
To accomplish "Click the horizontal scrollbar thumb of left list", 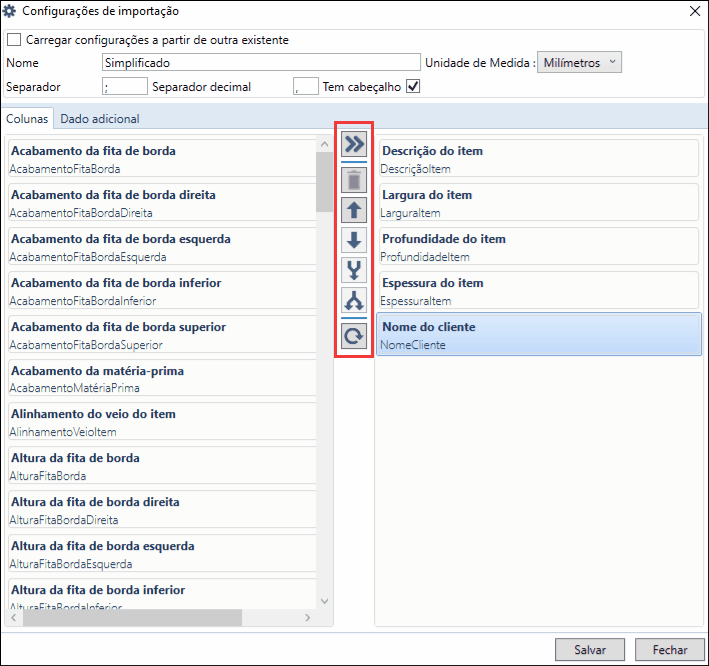I will (132, 618).
